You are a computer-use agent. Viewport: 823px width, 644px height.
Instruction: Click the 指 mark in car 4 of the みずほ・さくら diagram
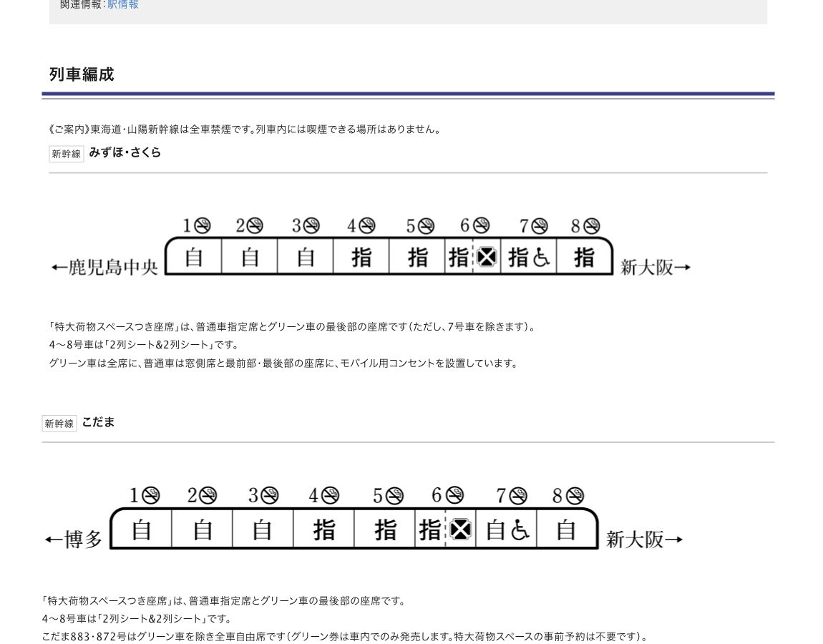pyautogui.click(x=361, y=257)
